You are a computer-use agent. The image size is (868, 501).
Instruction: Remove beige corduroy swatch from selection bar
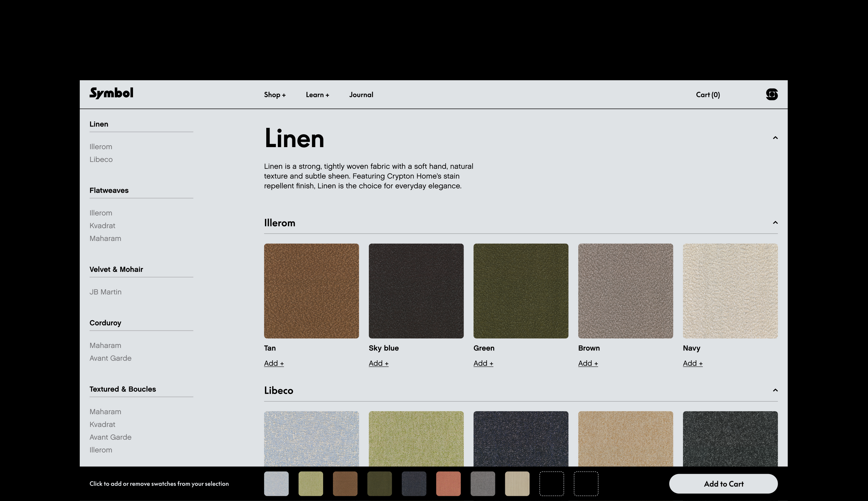pos(517,484)
